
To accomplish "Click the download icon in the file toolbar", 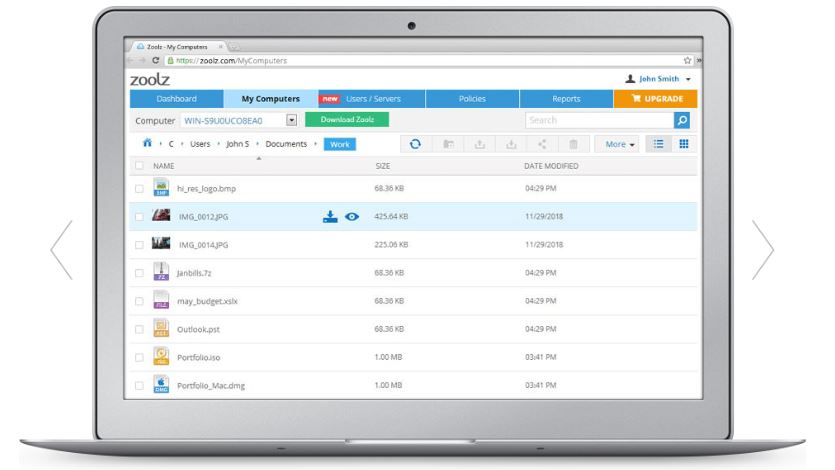I will point(511,144).
